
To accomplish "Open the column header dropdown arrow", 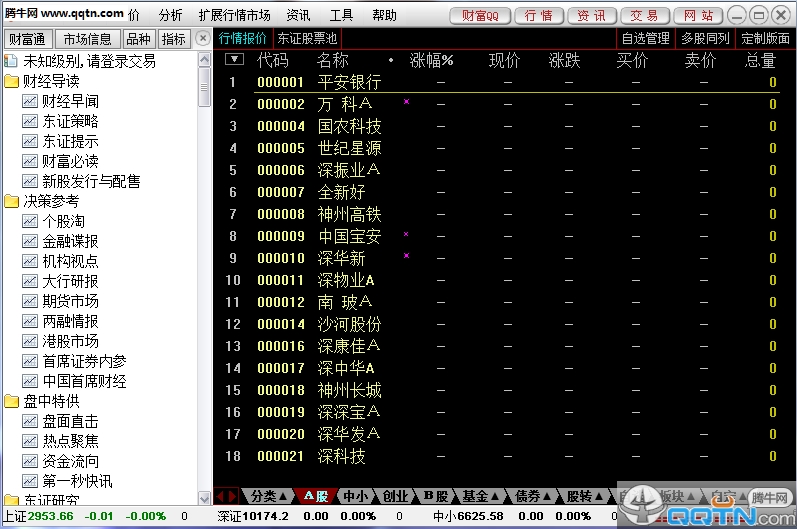I will pyautogui.click(x=234, y=60).
